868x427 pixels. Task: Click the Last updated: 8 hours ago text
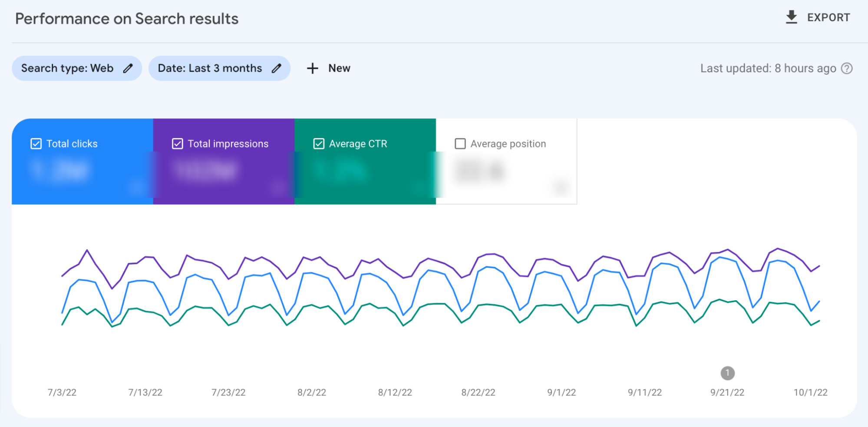coord(768,69)
